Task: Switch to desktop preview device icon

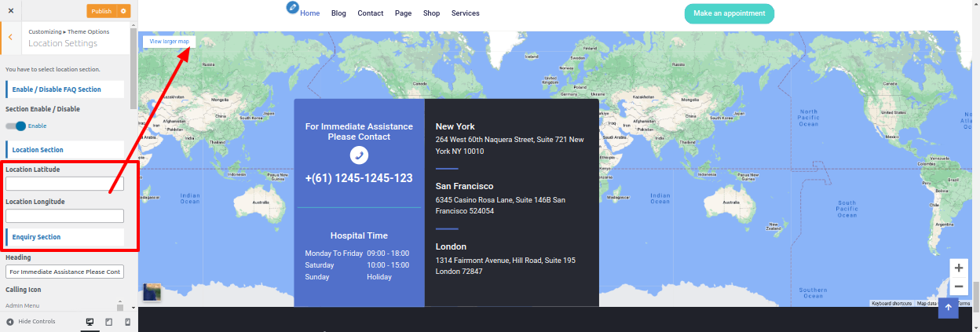Action: [x=90, y=322]
